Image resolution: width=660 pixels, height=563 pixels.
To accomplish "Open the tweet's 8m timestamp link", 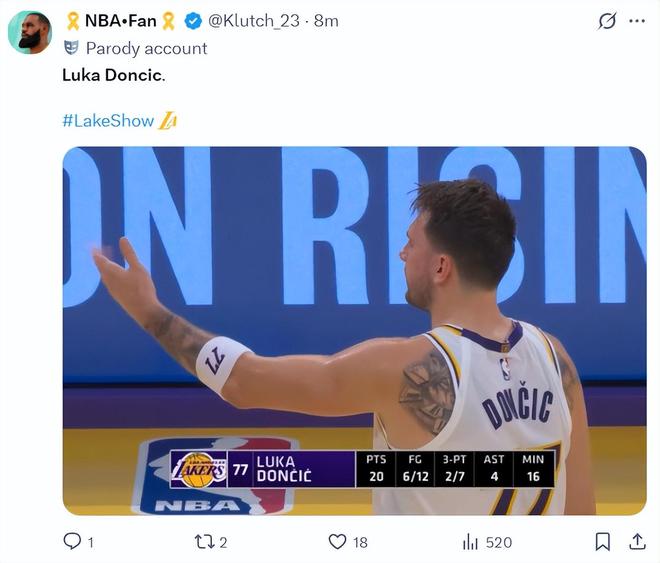I will [326, 21].
